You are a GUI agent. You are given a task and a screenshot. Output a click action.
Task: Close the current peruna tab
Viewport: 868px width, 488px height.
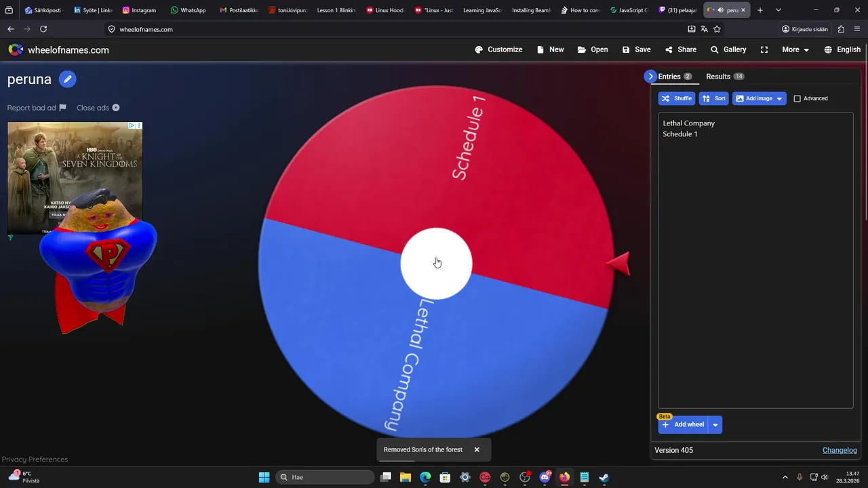pyautogui.click(x=743, y=10)
